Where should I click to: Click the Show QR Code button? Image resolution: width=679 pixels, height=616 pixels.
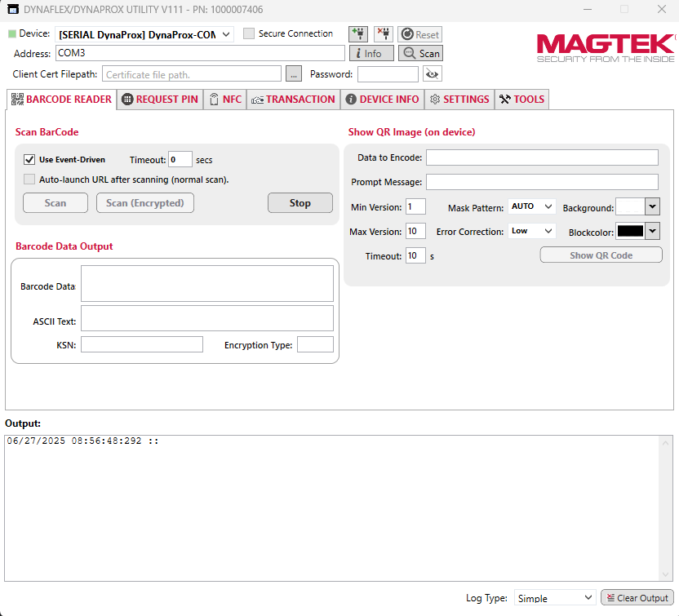pos(601,255)
